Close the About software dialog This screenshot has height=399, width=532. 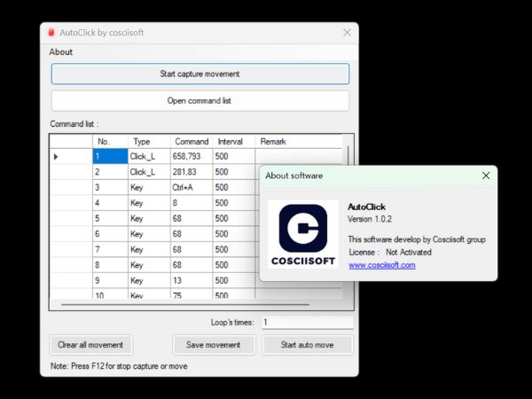point(485,176)
